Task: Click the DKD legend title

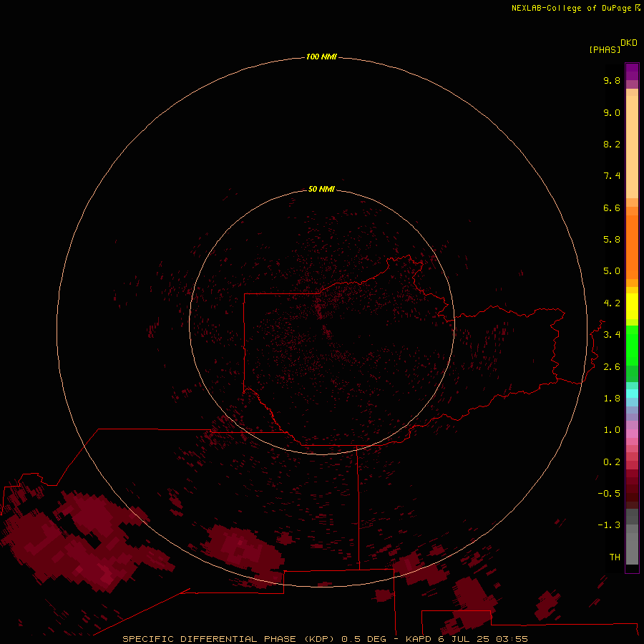Action: click(629, 43)
